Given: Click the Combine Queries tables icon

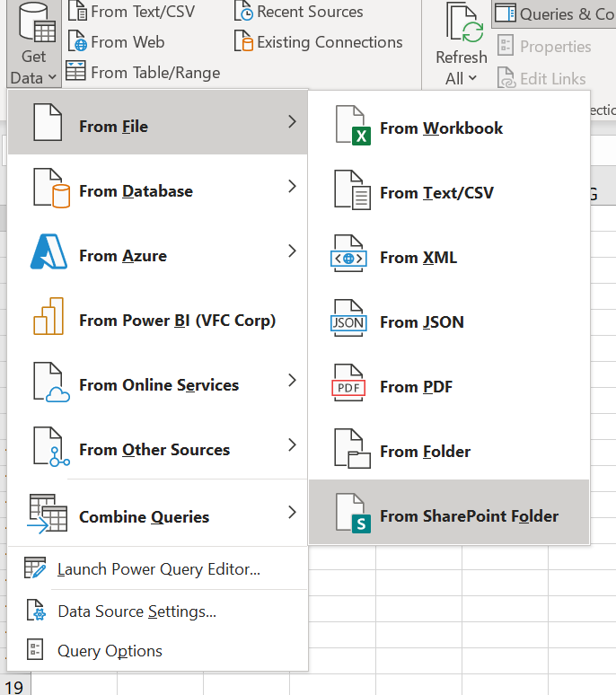Looking at the screenshot, I should (47, 514).
